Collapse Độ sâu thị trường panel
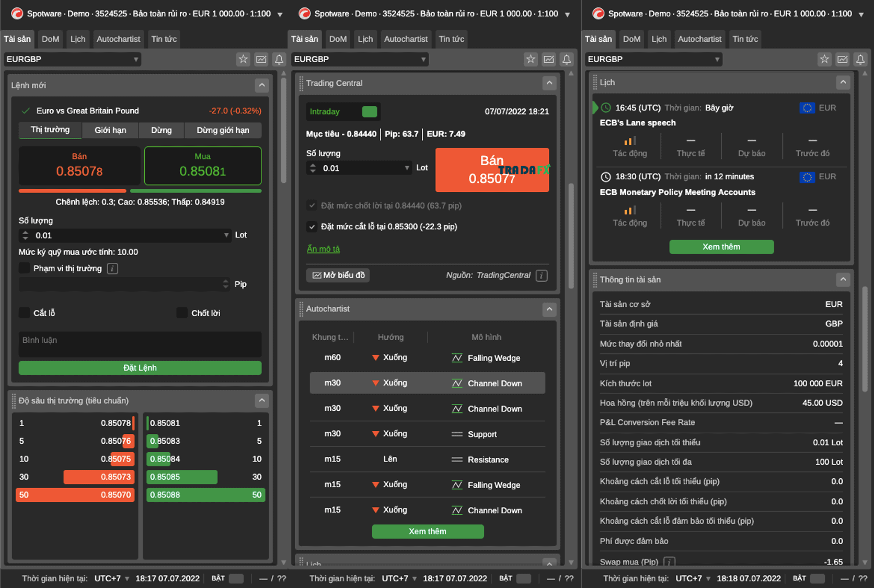The width and height of the screenshot is (874, 588). click(262, 401)
